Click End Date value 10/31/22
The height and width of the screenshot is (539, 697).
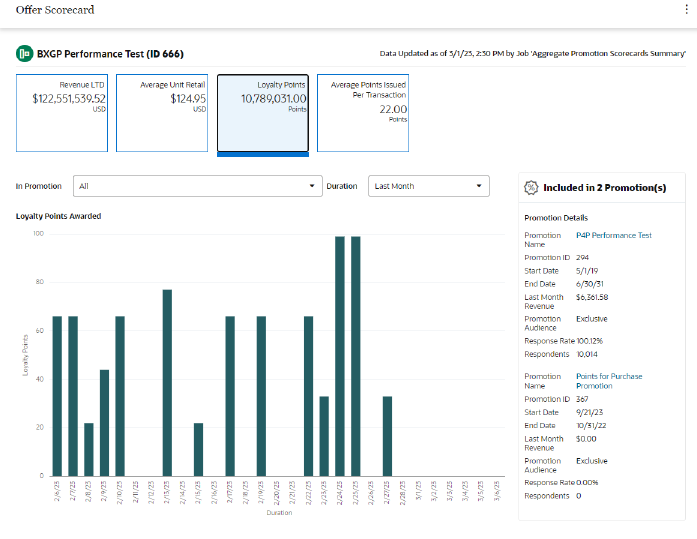tap(591, 425)
